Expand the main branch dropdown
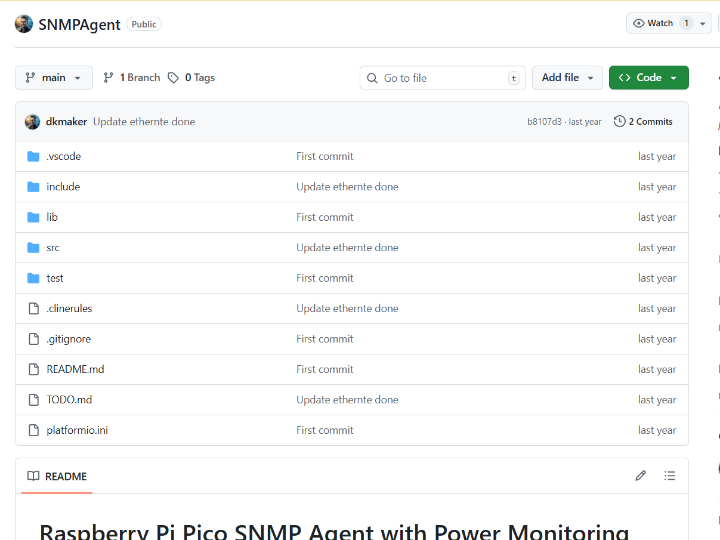The width and height of the screenshot is (720, 540). 54,78
